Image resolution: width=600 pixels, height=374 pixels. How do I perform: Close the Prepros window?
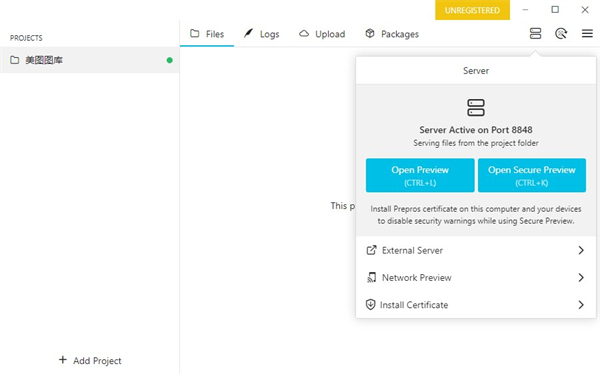click(585, 10)
